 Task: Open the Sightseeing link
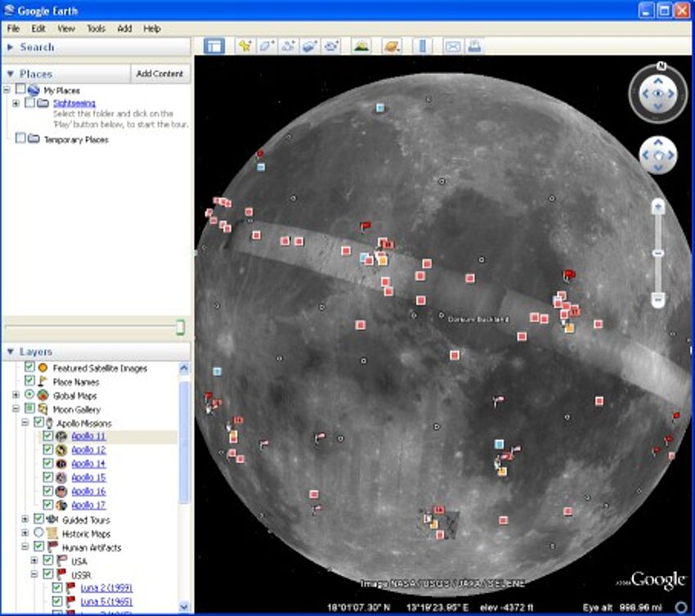point(74,103)
